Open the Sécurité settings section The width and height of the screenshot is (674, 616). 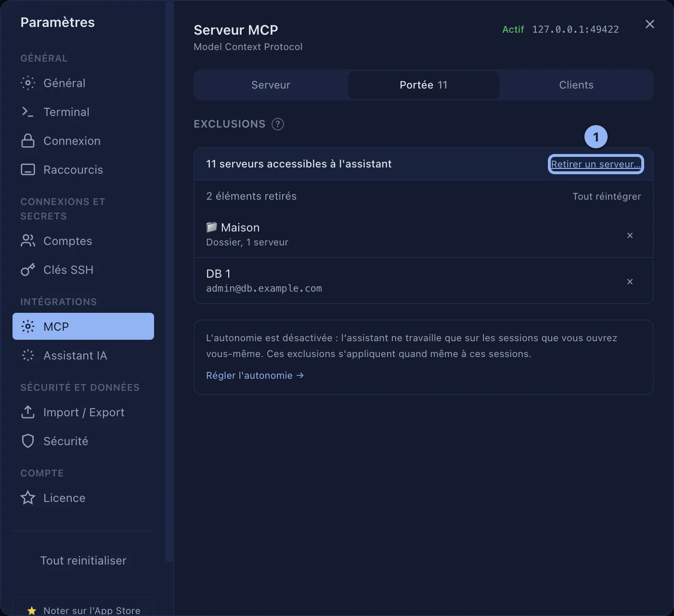83,441
